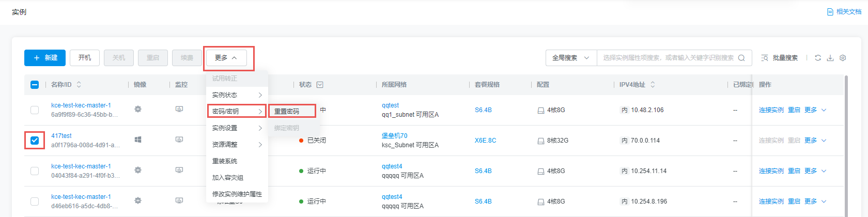Check the first kce-test-kec-master-1 row checkbox
Viewport: 868px width, 217px height.
tap(35, 110)
